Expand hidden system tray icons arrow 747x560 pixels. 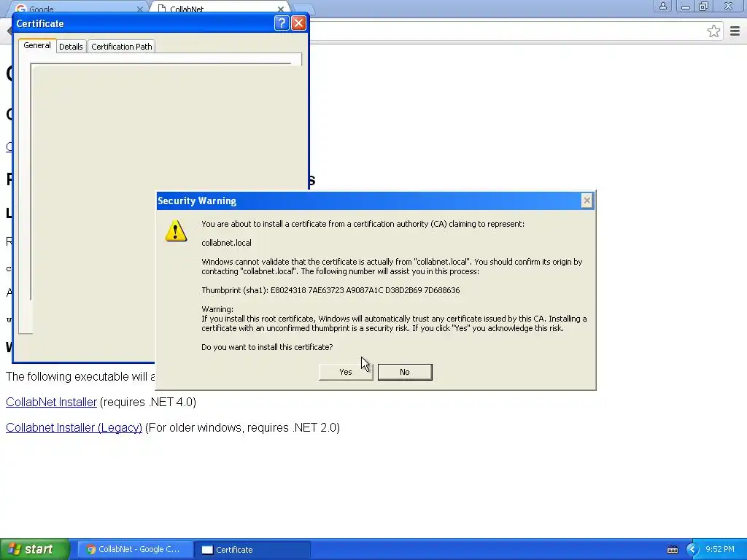[x=692, y=550]
